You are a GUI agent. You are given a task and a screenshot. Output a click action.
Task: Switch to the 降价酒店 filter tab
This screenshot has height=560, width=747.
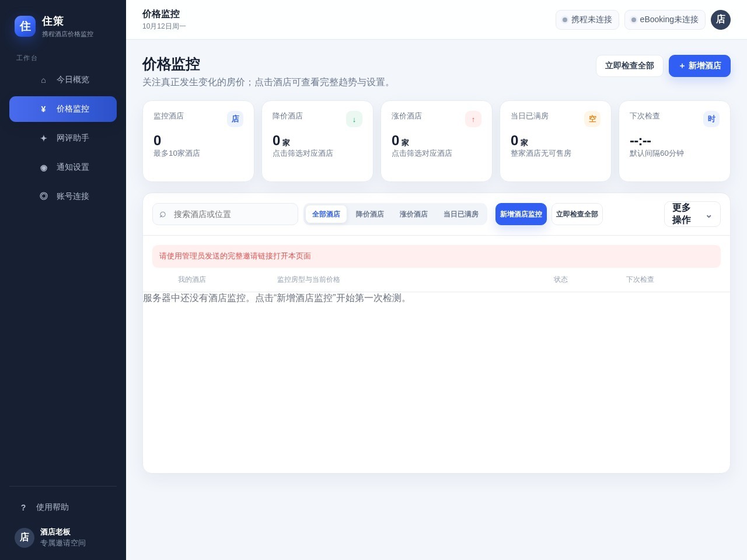tap(370, 214)
